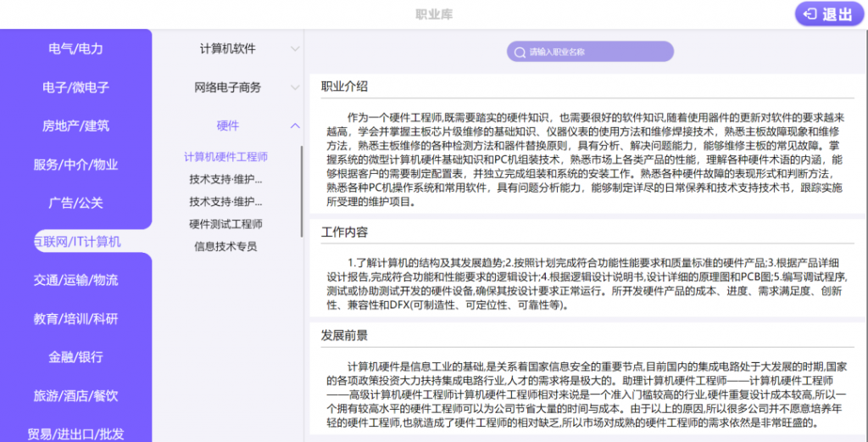Click the magnifier icon in search bar
The width and height of the screenshot is (868, 442).
click(520, 53)
